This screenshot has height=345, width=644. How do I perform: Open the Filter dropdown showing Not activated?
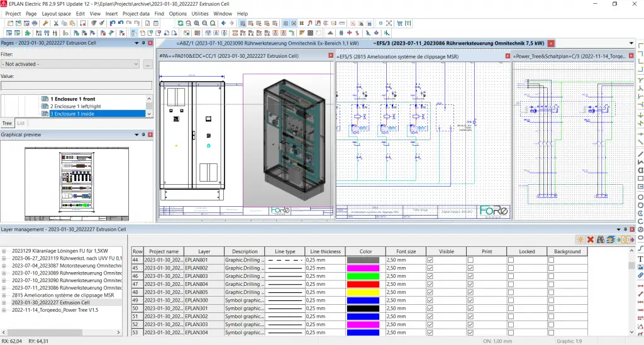pyautogui.click(x=70, y=64)
